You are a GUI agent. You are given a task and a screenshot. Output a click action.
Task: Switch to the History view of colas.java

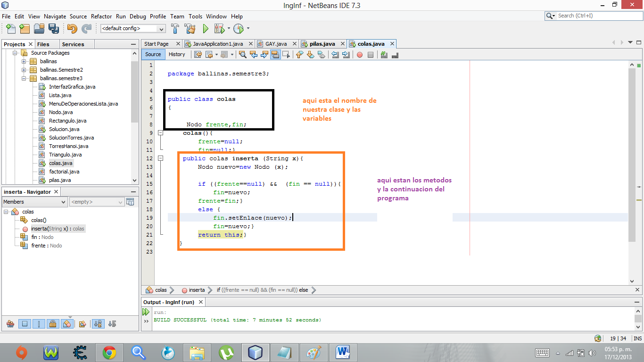[177, 54]
